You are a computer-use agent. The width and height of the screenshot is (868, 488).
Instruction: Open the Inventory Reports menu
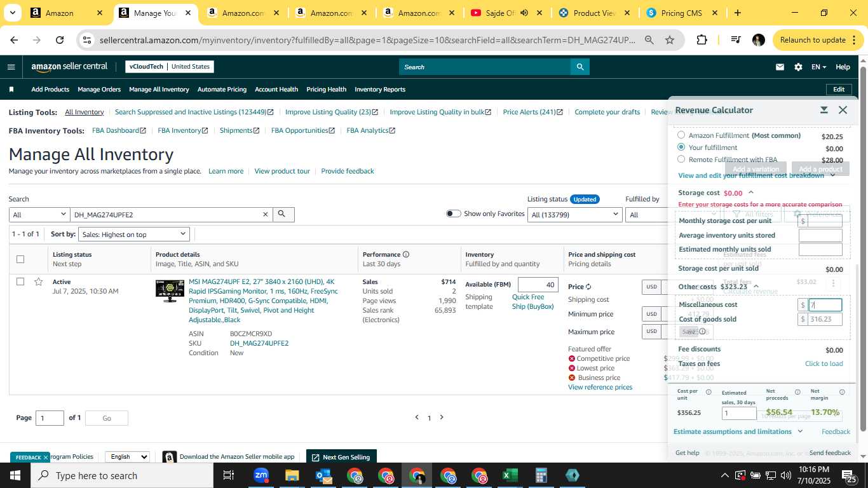pyautogui.click(x=380, y=90)
